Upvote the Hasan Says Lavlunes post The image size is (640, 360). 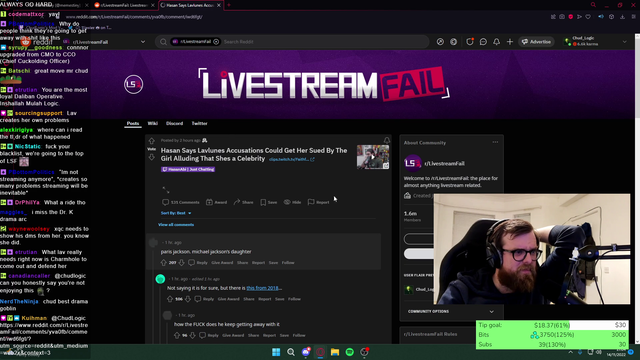(x=151, y=141)
